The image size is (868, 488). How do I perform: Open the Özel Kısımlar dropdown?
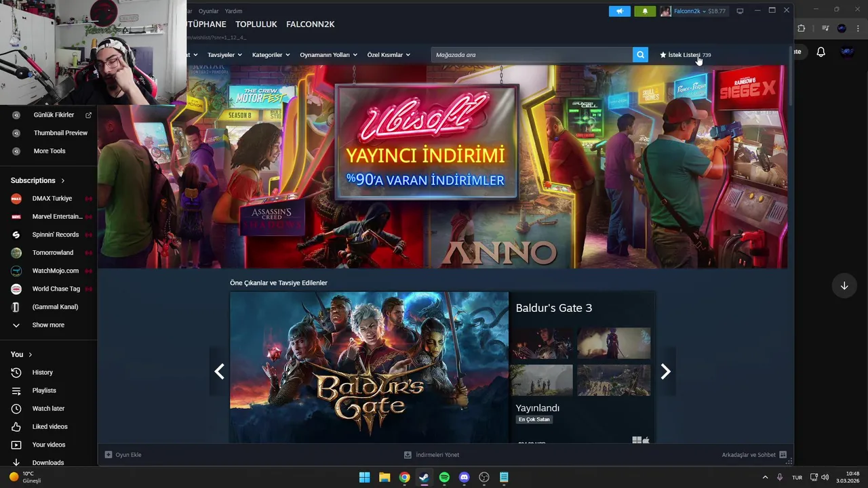[x=389, y=55]
